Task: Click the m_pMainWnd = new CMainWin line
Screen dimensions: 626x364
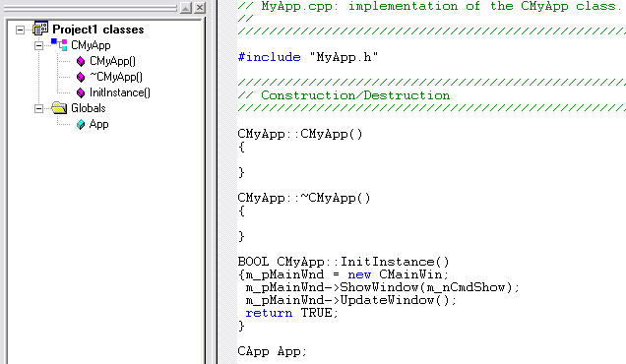Action: click(x=344, y=274)
